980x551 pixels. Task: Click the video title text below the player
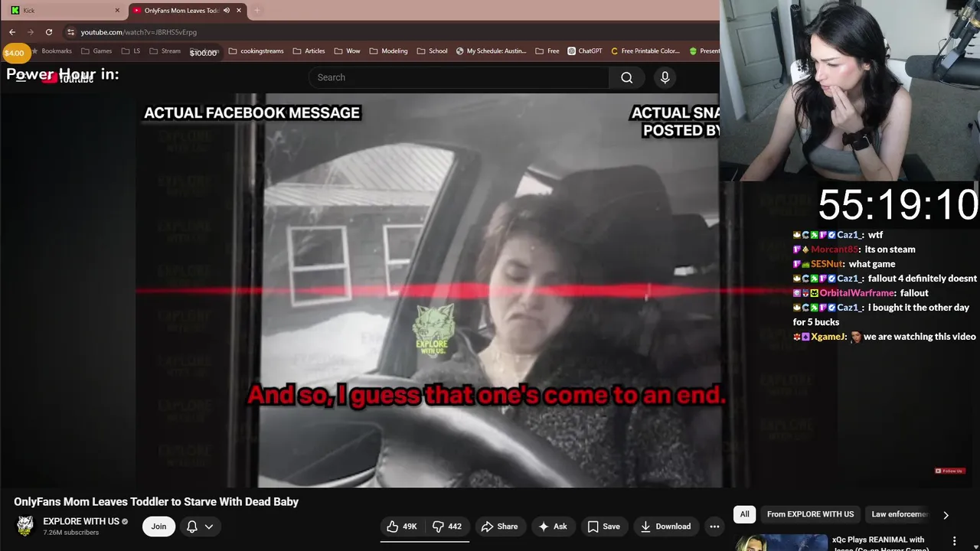[156, 502]
